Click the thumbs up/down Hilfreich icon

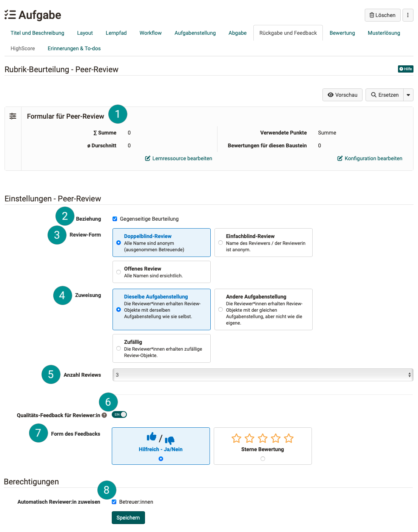click(160, 438)
